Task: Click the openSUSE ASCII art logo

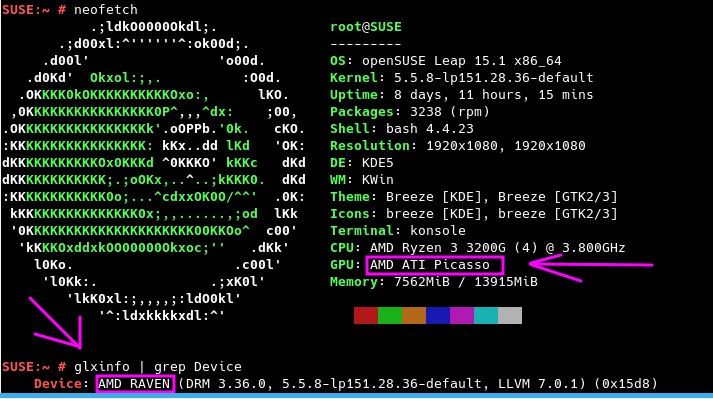Action: click(x=154, y=172)
